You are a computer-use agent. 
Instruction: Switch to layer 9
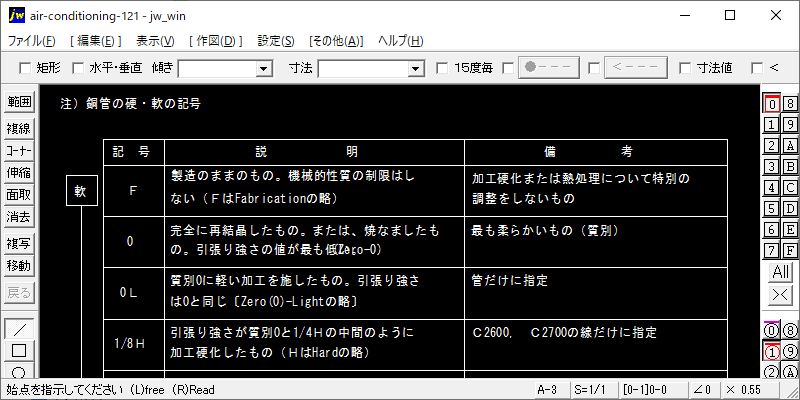pos(790,124)
